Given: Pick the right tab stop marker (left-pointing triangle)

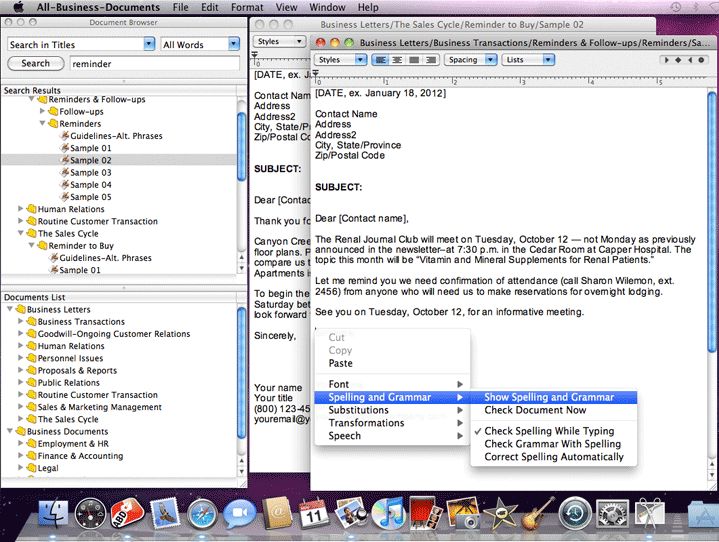Looking at the screenshot, I should (690, 60).
